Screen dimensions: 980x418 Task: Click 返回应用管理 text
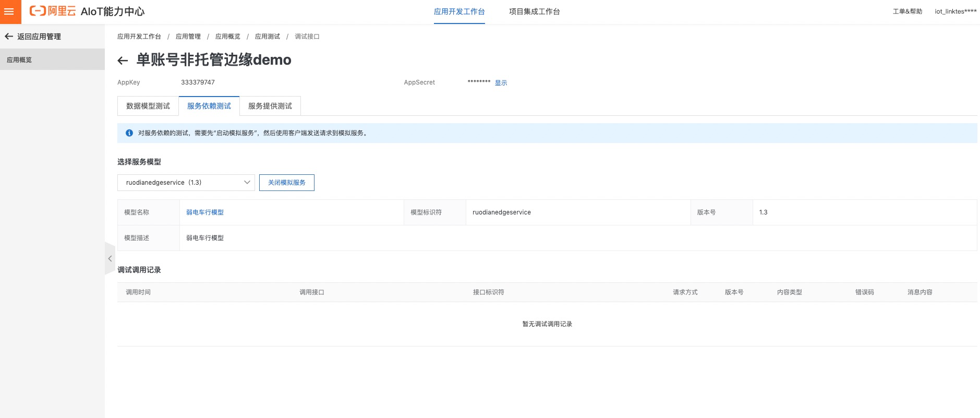(x=39, y=37)
